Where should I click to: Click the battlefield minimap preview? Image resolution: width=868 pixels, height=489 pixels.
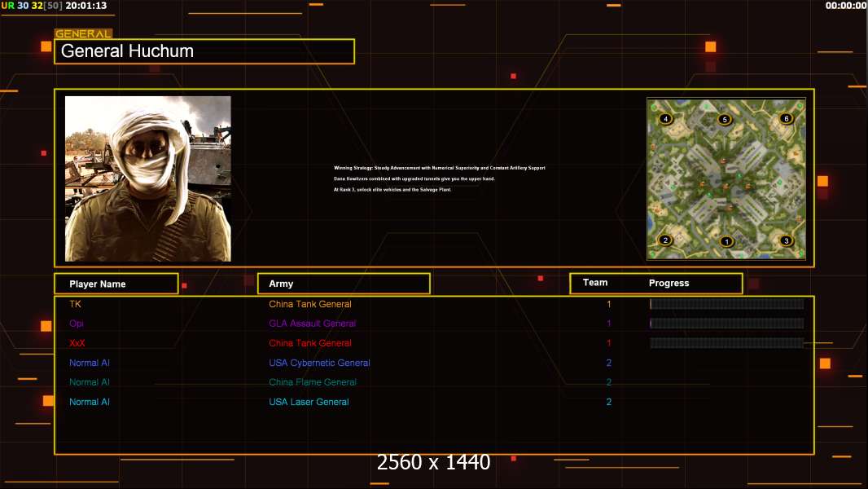click(x=726, y=179)
